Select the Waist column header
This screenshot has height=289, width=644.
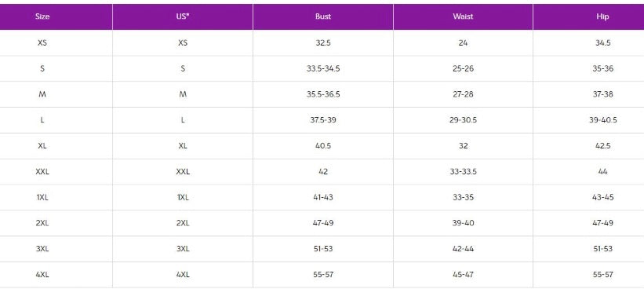tap(463, 16)
